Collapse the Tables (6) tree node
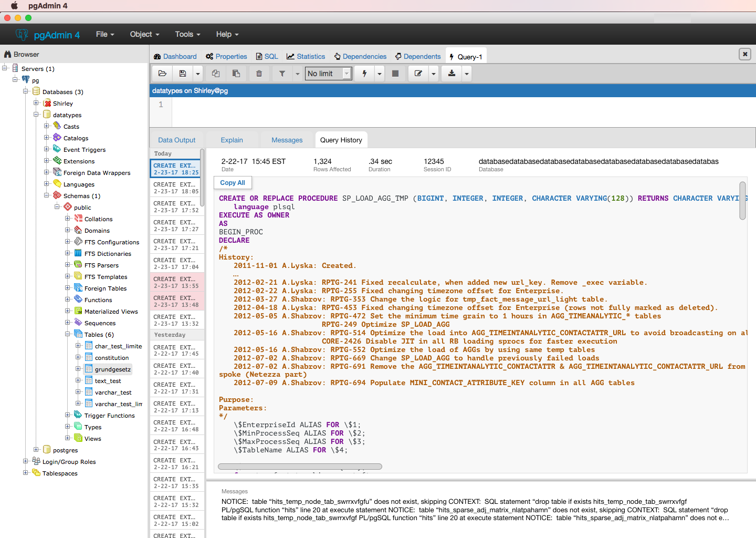This screenshot has width=756, height=538. coord(68,334)
